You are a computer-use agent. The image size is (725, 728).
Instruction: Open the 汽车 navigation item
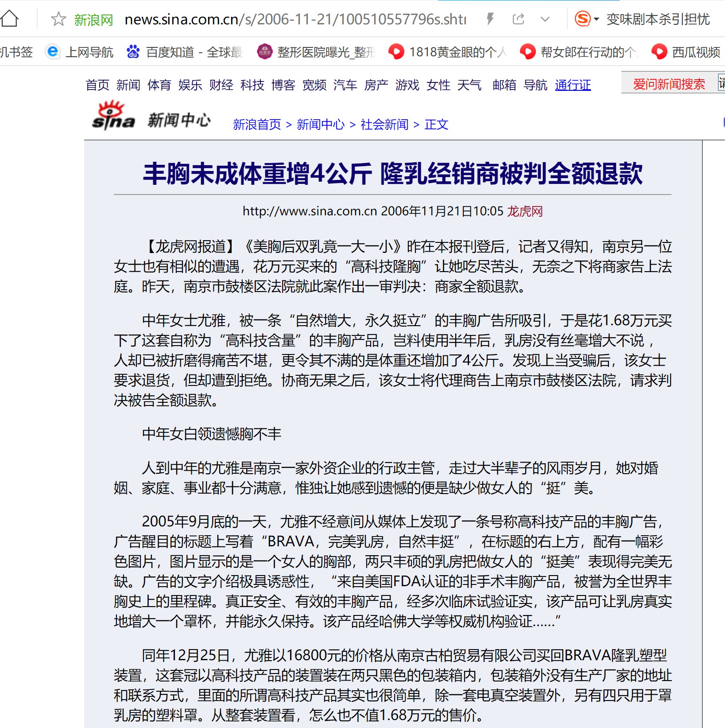(345, 85)
